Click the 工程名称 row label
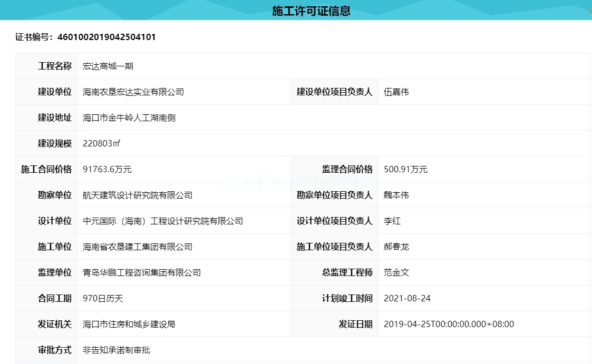Viewport: 592px width, 364px height. tap(54, 65)
